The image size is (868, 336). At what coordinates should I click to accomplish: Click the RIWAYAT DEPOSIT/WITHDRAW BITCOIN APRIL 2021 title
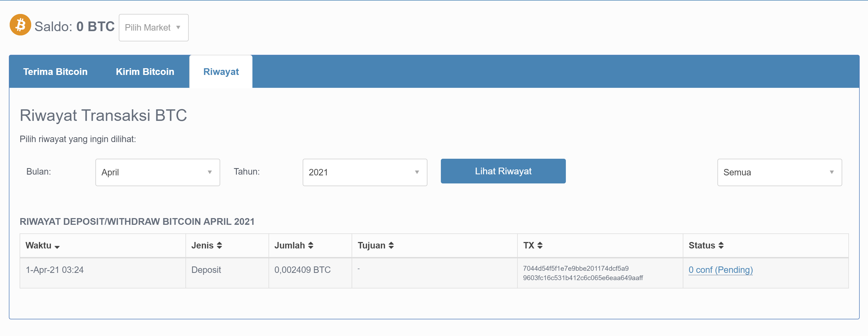pos(137,222)
